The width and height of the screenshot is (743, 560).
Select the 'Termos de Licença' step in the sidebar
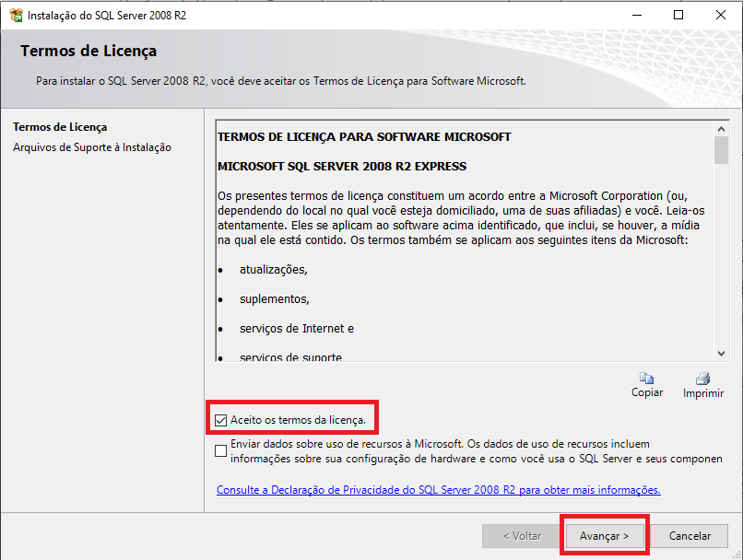(60, 127)
